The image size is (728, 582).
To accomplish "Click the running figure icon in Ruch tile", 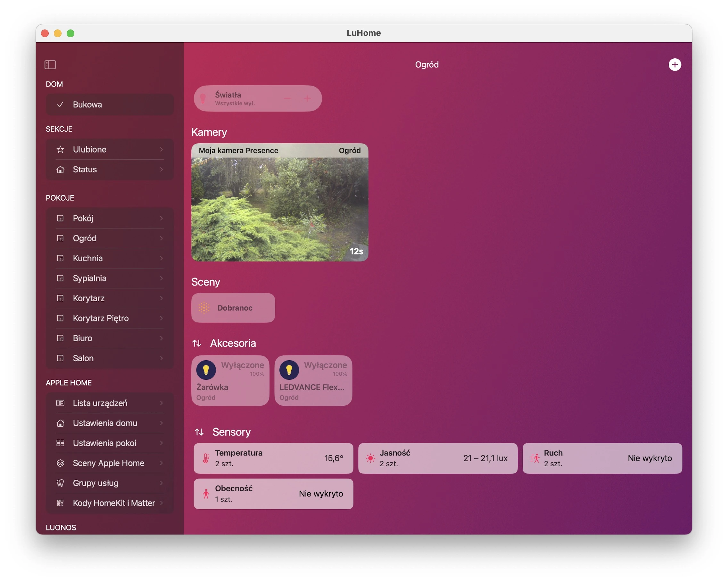I will click(x=535, y=458).
